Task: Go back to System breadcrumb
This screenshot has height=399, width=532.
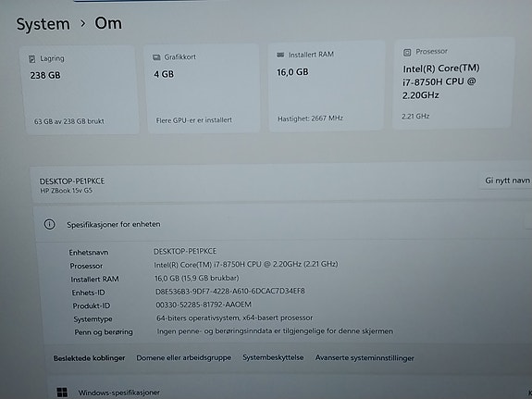Action: point(43,24)
